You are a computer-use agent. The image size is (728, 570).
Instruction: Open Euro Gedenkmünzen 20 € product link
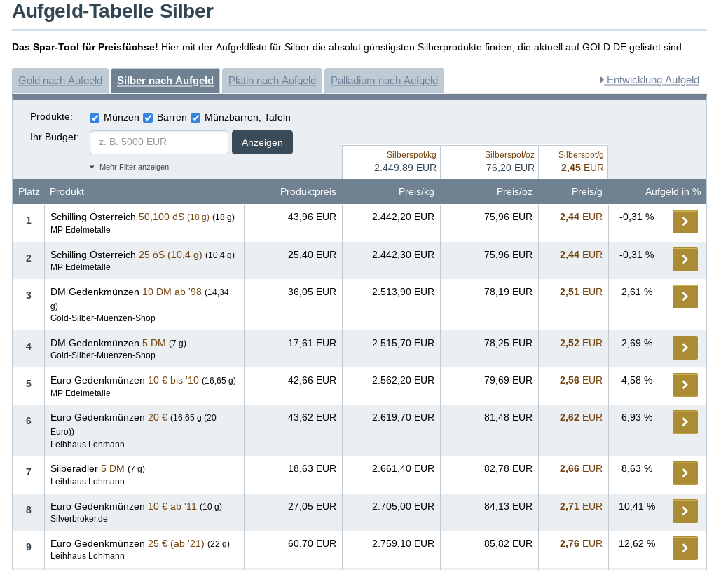point(133,423)
